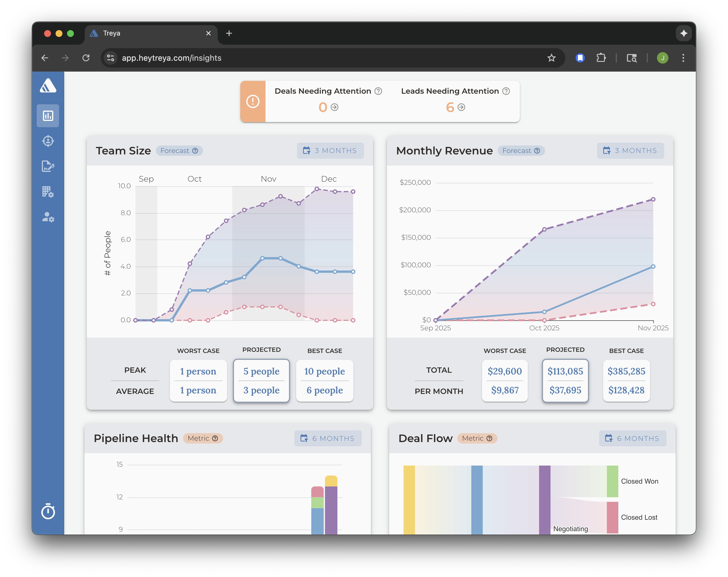Open the contracts signing sidebar icon

pos(48,166)
